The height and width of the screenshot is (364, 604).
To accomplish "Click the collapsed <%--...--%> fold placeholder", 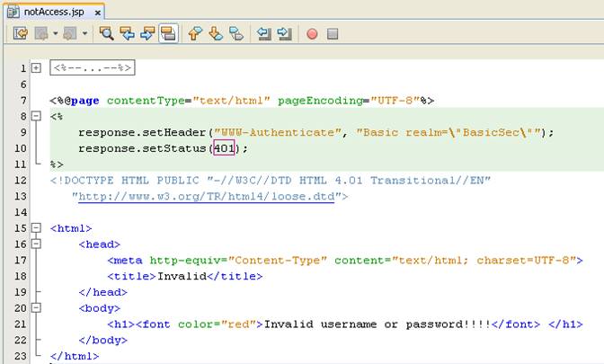I will [93, 67].
